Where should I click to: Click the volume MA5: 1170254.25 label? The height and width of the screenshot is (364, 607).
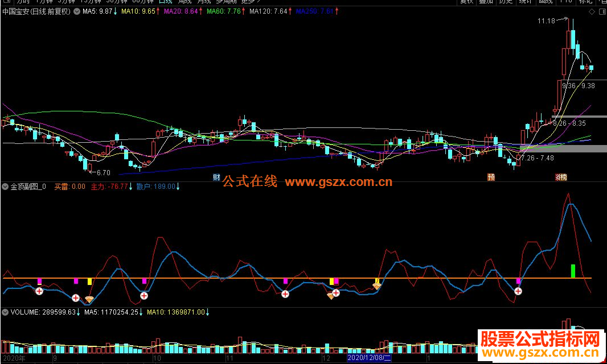pyautogui.click(x=111, y=312)
